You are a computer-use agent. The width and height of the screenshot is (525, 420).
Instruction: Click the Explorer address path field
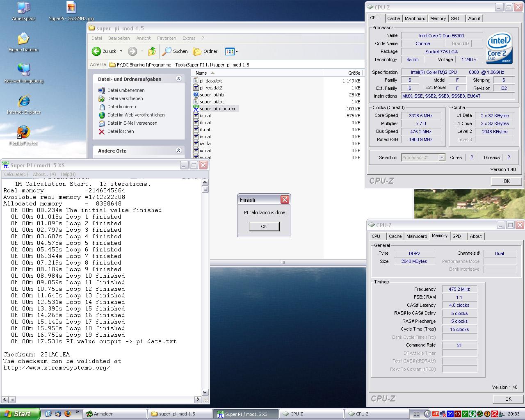pos(235,64)
